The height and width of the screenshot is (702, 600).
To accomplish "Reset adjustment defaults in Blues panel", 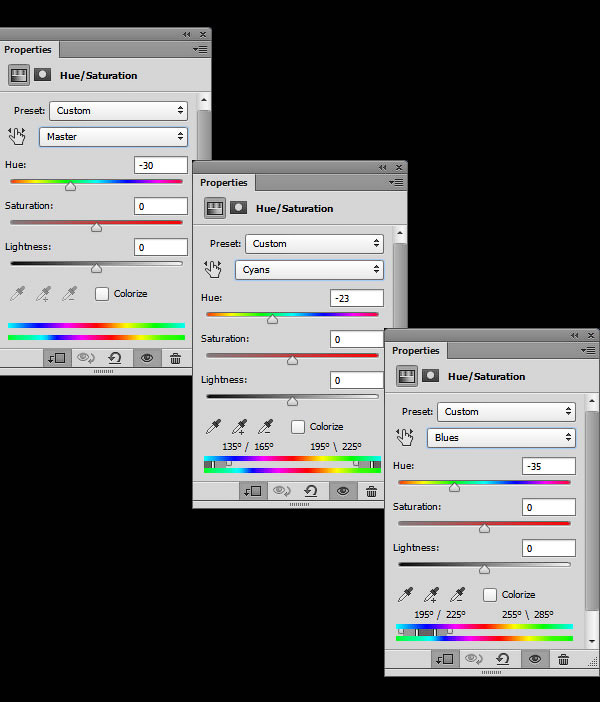I will (503, 659).
